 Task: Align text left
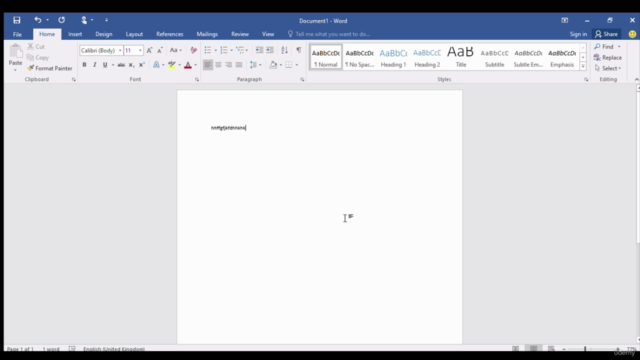click(208, 65)
